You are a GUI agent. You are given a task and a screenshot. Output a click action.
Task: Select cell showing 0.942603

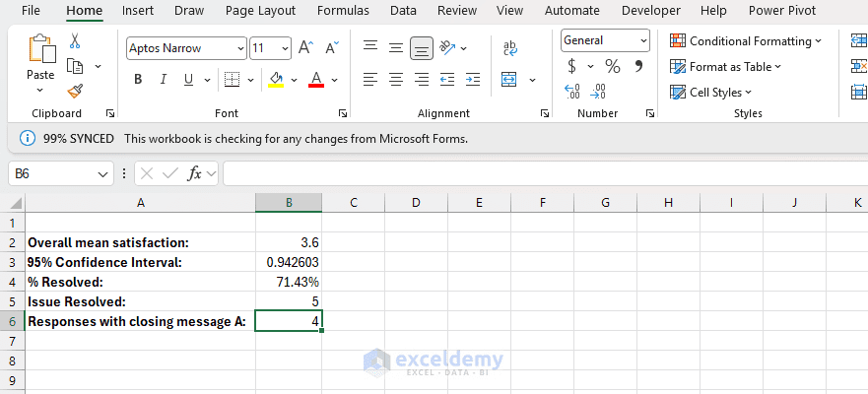289,262
